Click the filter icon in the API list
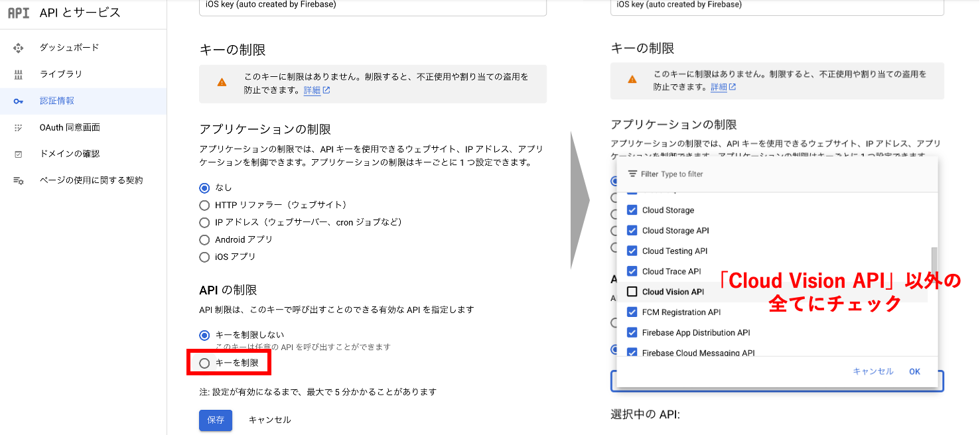Screen dimensions: 980x435 pos(632,174)
